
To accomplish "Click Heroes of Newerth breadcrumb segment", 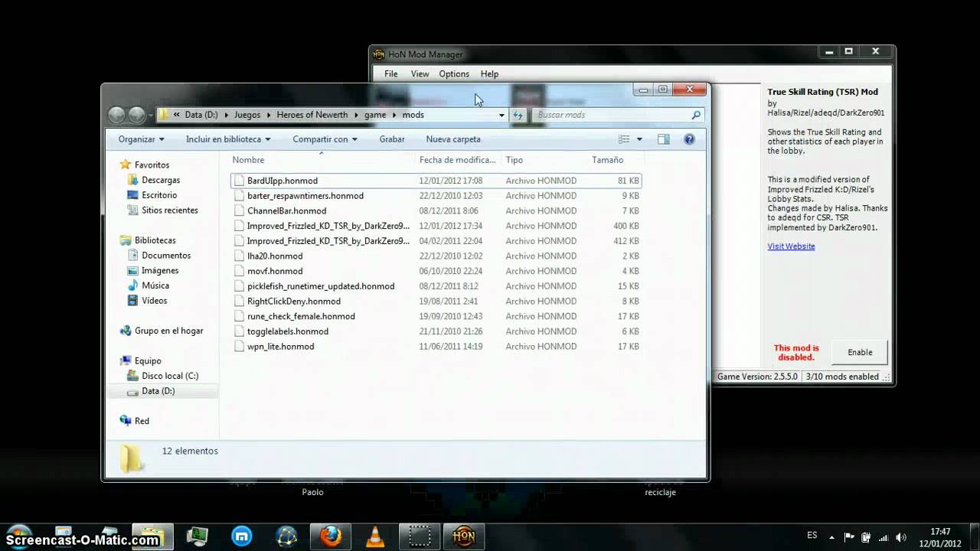I will [x=312, y=115].
